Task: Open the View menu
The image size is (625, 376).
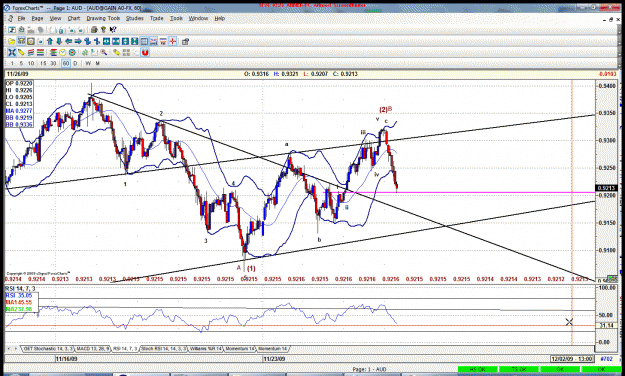Action: pyautogui.click(x=55, y=18)
